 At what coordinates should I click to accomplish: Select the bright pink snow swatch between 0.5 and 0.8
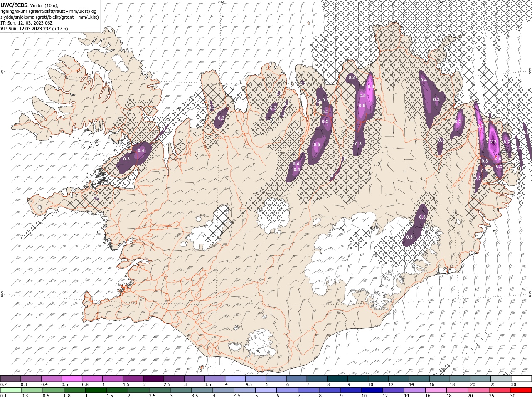(72, 378)
